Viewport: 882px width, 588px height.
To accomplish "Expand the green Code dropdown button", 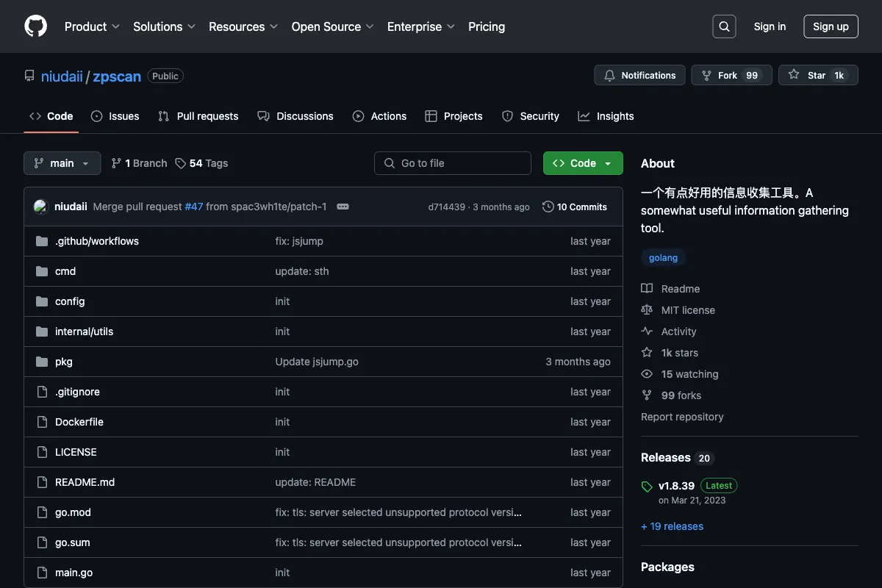I will click(583, 163).
